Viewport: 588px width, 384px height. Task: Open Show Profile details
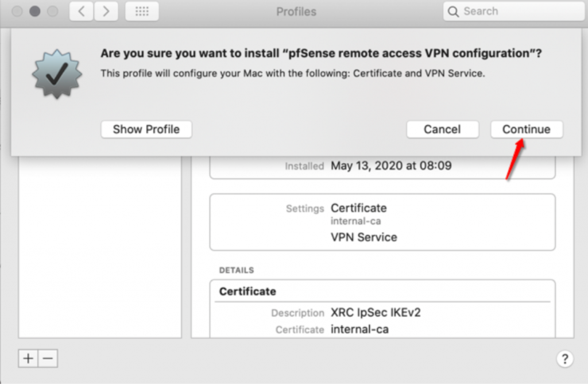coord(146,129)
